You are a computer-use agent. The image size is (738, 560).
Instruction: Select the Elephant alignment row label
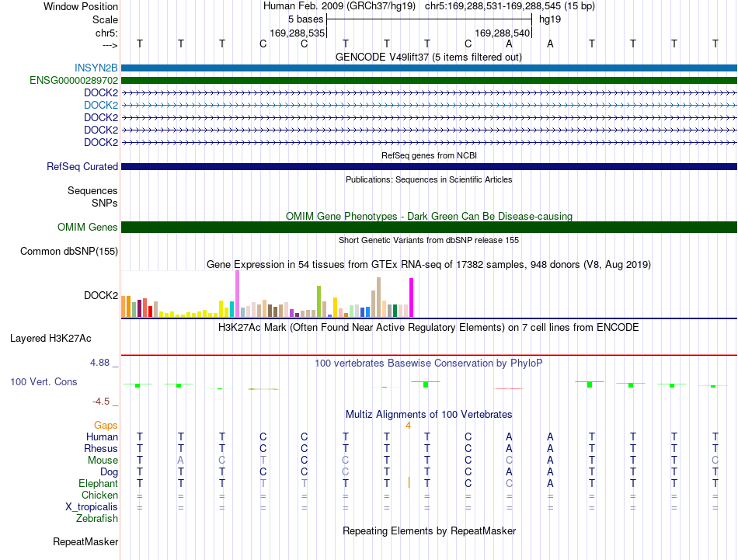[98, 483]
